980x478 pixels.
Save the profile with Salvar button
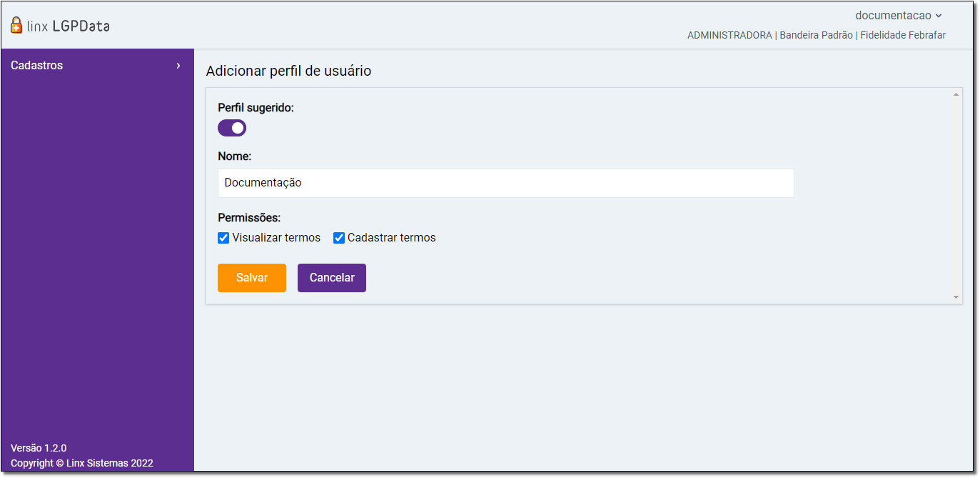tap(252, 278)
